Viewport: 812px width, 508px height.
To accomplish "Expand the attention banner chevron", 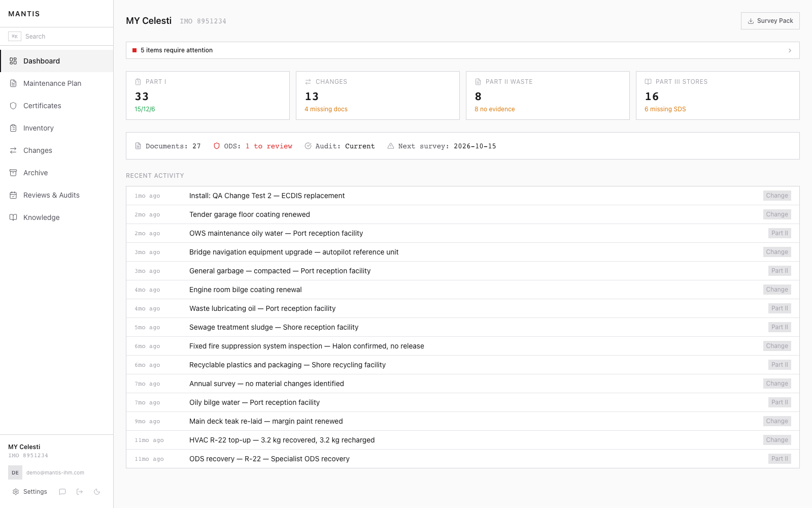I will 790,50.
